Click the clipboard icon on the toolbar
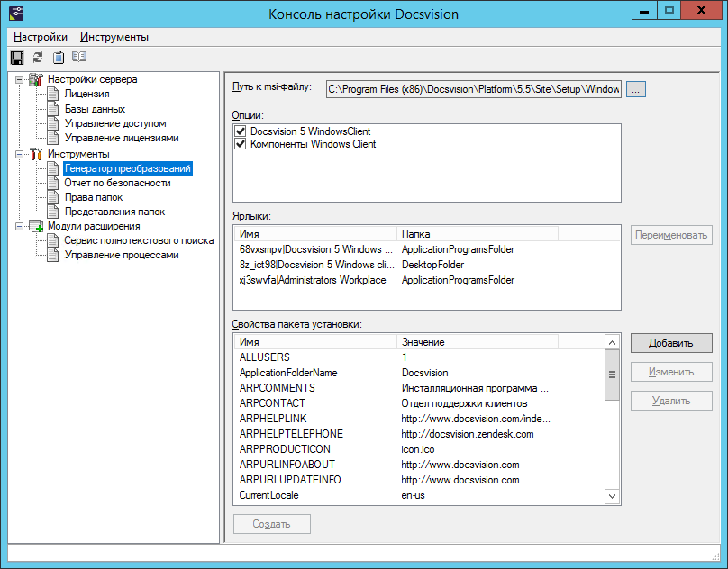The width and height of the screenshot is (728, 569). 57,56
